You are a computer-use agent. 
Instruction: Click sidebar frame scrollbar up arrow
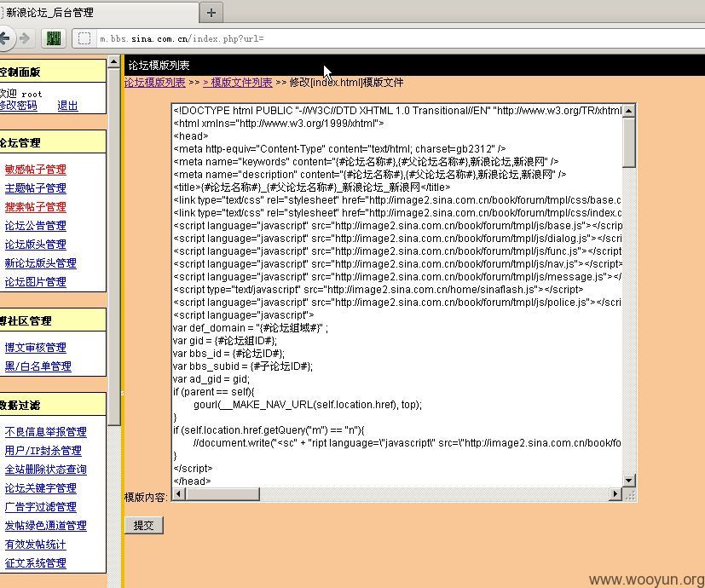point(113,61)
